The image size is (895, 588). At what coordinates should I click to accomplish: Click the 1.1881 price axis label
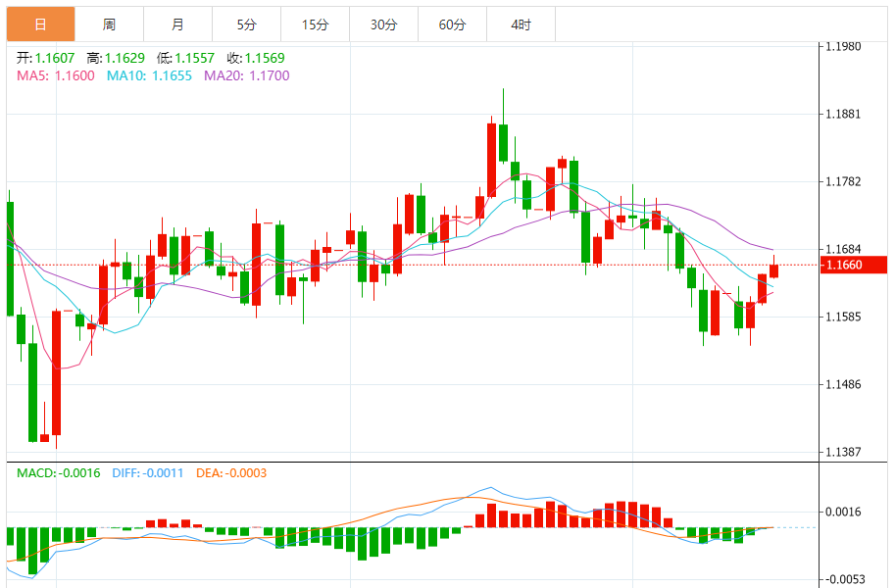(x=843, y=114)
